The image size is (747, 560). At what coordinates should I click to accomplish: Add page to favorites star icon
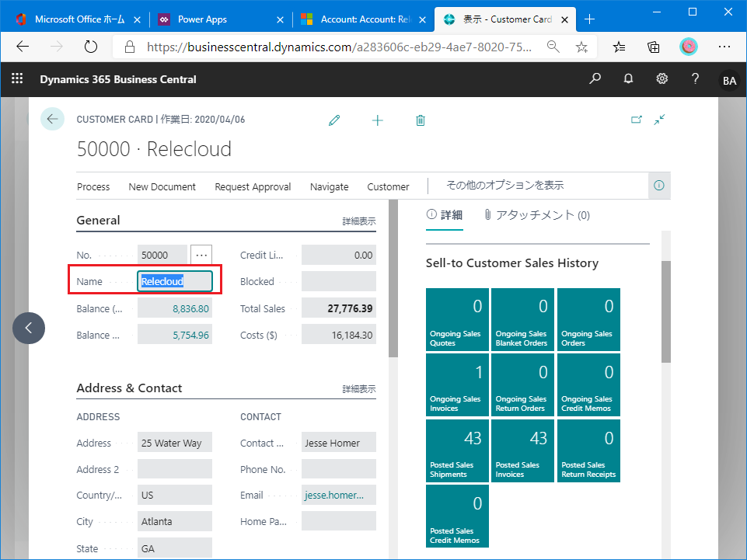(581, 47)
